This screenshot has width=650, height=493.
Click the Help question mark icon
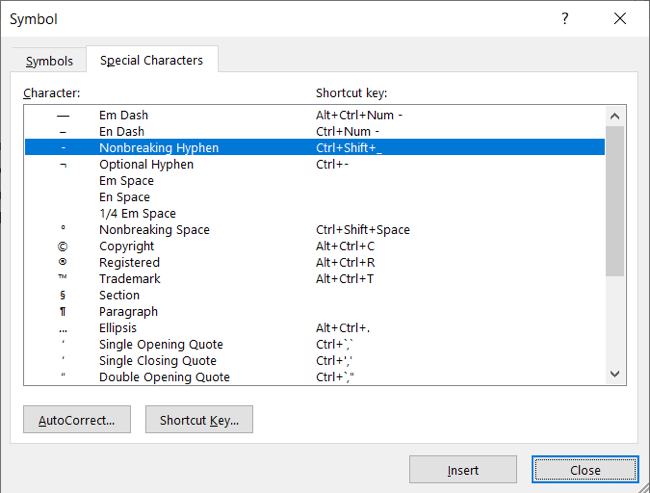coord(565,18)
